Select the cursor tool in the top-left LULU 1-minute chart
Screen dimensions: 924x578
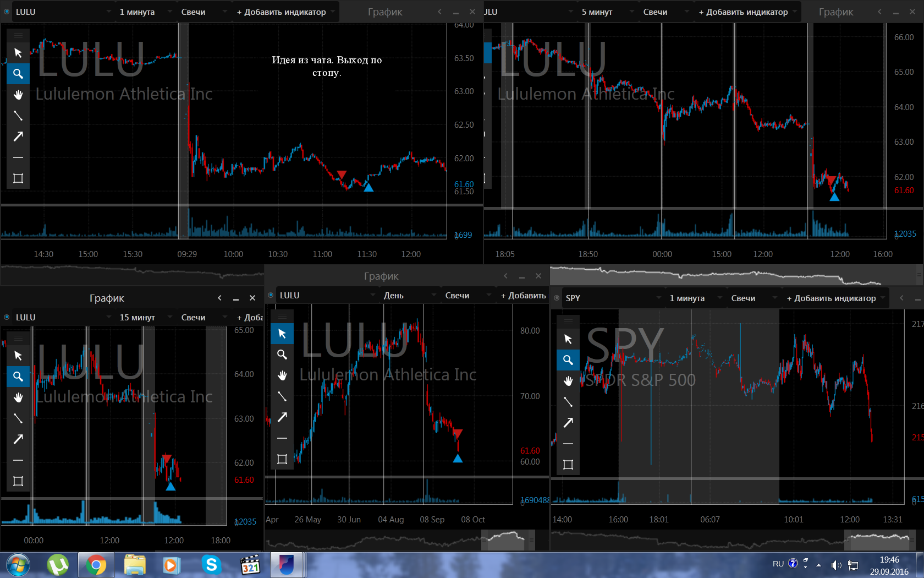pyautogui.click(x=18, y=53)
